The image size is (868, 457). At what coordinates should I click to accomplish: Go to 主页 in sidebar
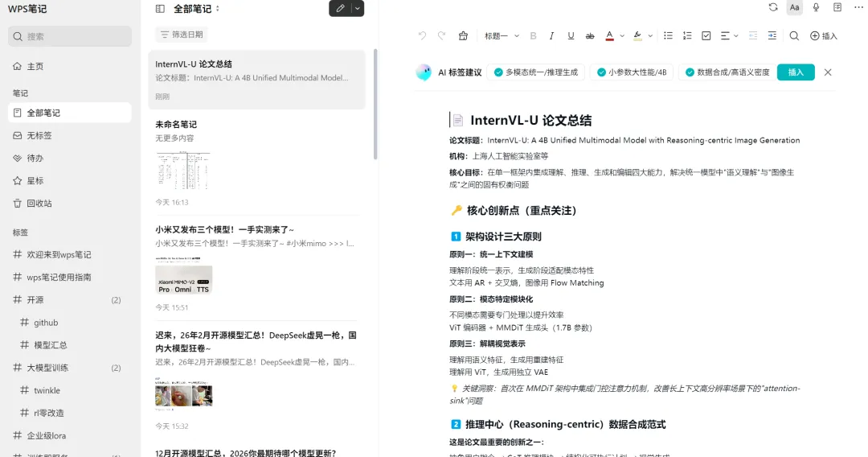coord(70,67)
